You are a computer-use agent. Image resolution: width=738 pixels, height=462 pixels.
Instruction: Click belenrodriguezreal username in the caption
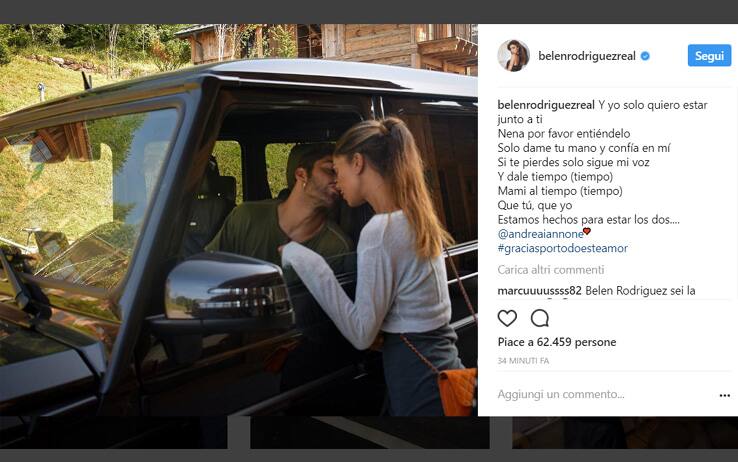tap(546, 105)
